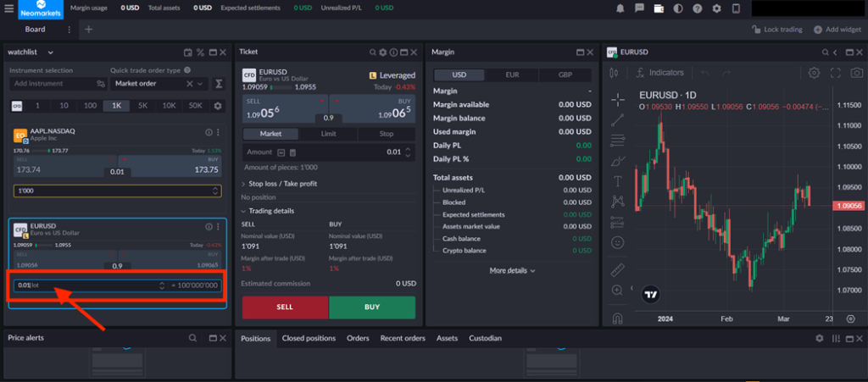Switch to the Closed positions tab
868x382 pixels.
[x=309, y=338]
